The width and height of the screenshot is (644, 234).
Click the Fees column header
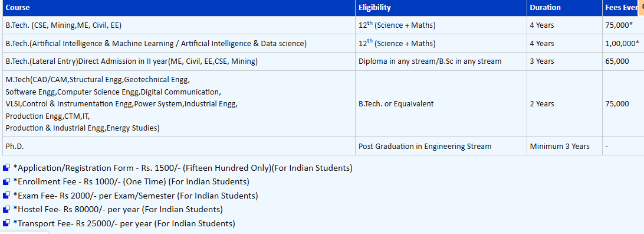(x=621, y=8)
